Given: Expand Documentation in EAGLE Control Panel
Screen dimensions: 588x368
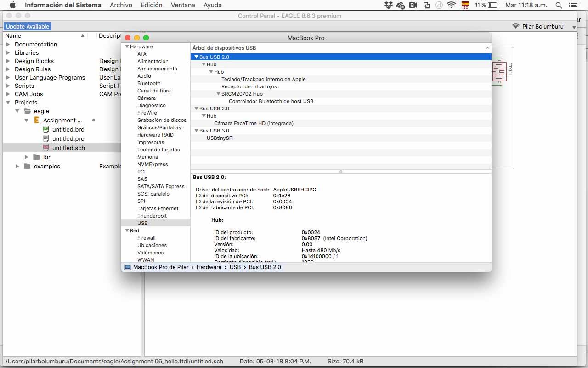Looking at the screenshot, I should click(8, 44).
